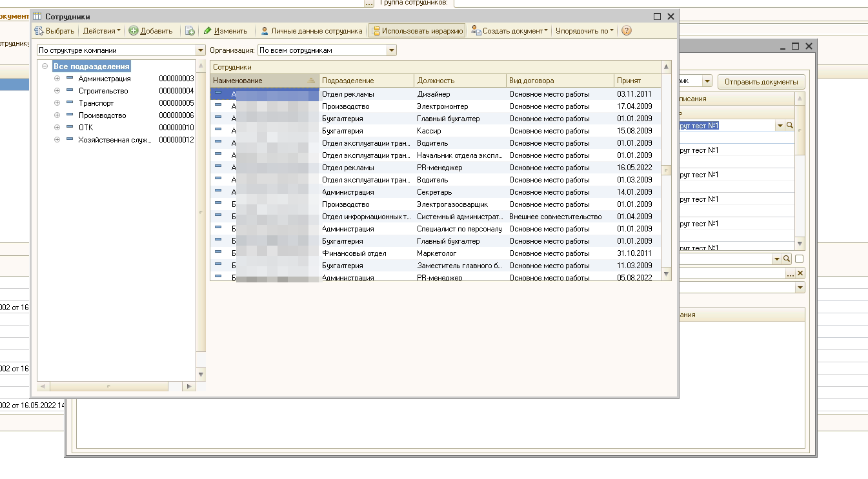Expand Хозяйственная служба tree node

(57, 140)
